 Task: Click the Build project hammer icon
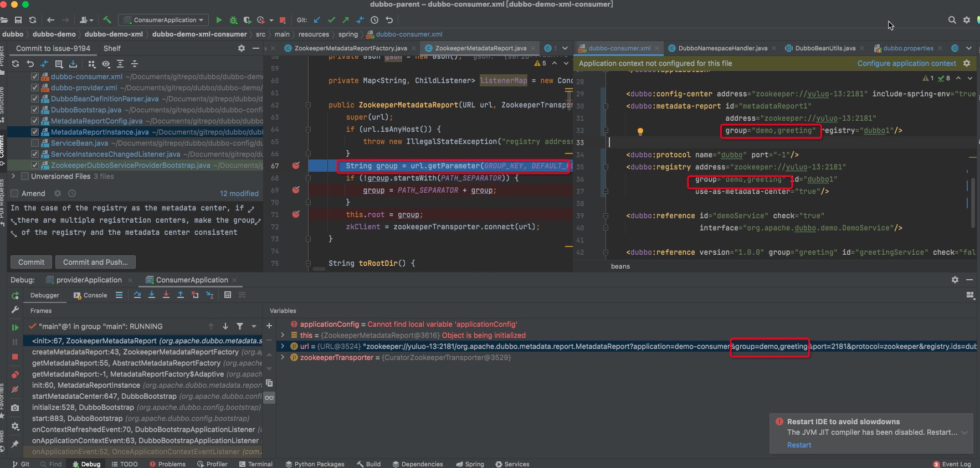click(107, 20)
